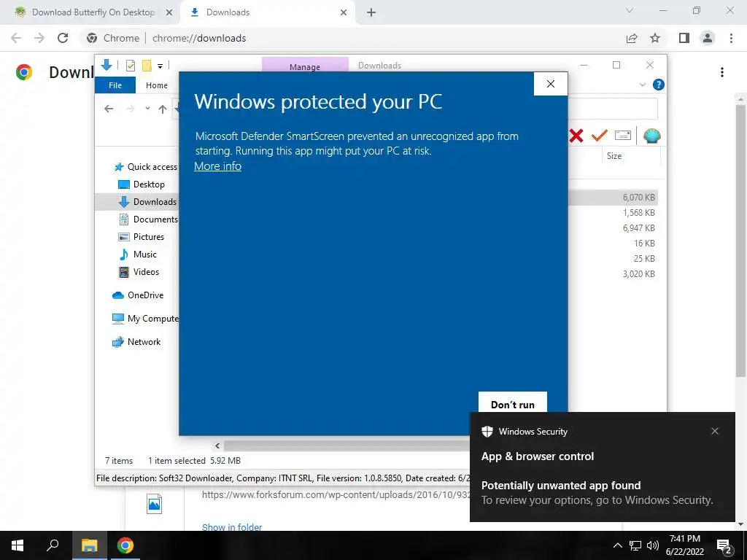Open downloads page three-dot more actions menu

[722, 72]
